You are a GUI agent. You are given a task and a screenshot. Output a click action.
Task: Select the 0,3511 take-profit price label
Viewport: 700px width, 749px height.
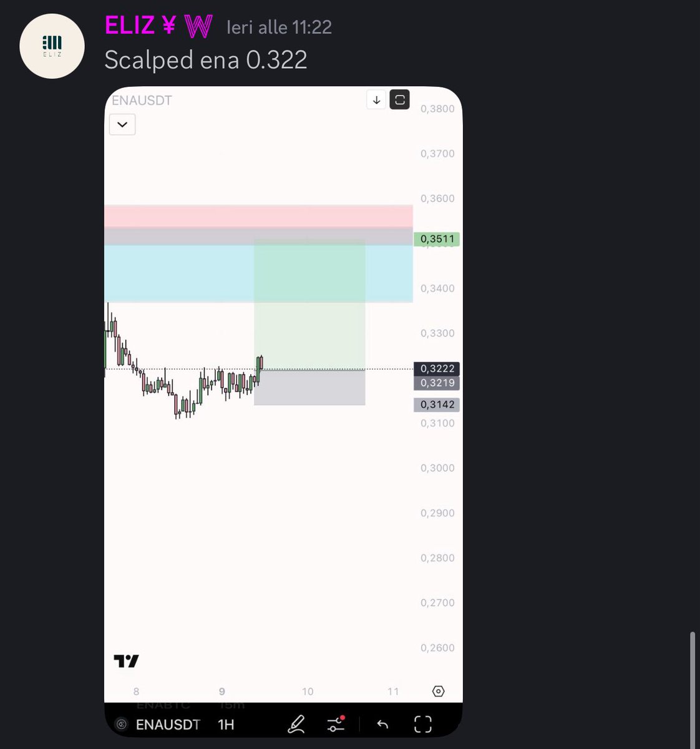pyautogui.click(x=437, y=238)
